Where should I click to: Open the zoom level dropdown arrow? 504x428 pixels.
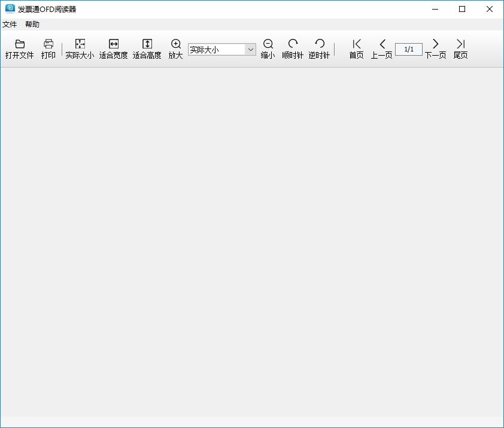click(x=251, y=50)
